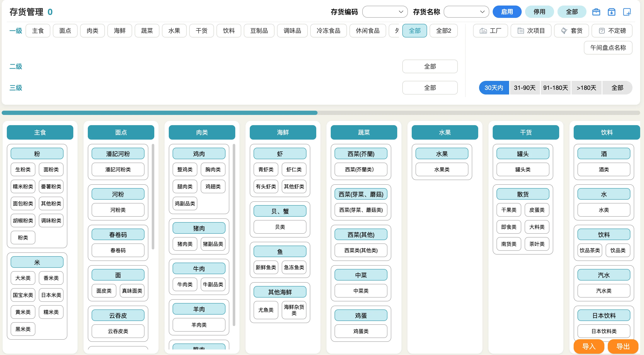Select 休闲食品 in the 一级 category row
The height and width of the screenshot is (355, 644).
[x=368, y=31]
